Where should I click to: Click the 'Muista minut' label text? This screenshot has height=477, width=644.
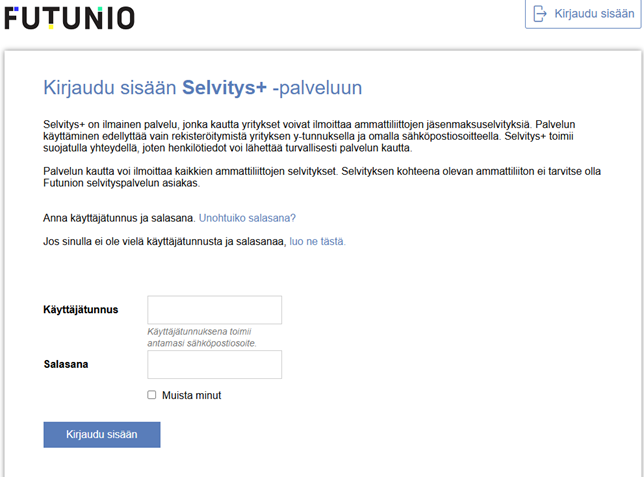click(x=191, y=395)
